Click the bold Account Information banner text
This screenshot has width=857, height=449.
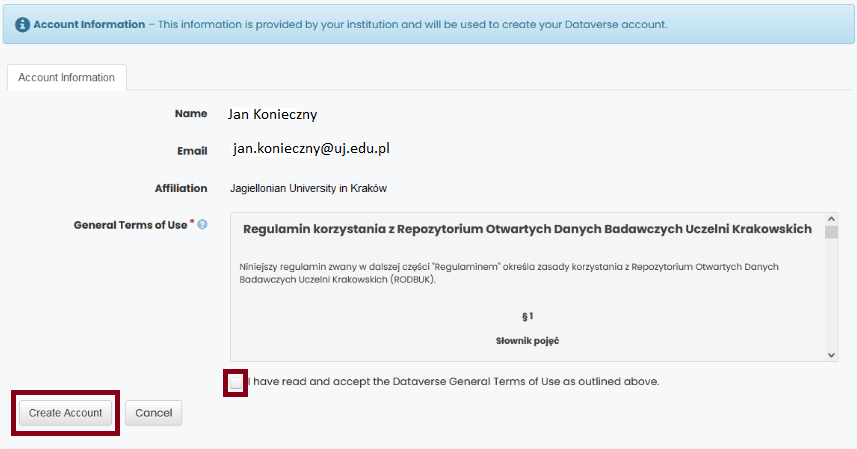pos(89,25)
